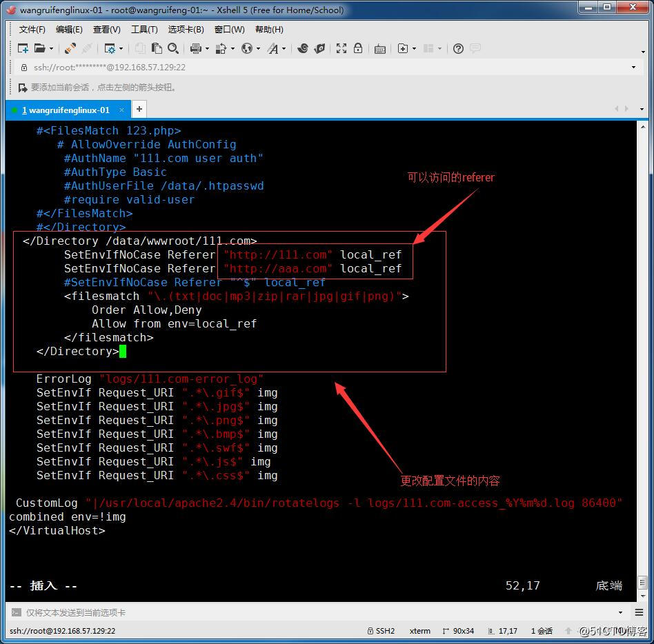The image size is (654, 644).
Task: Click the xterm status bar entry
Action: [x=419, y=631]
